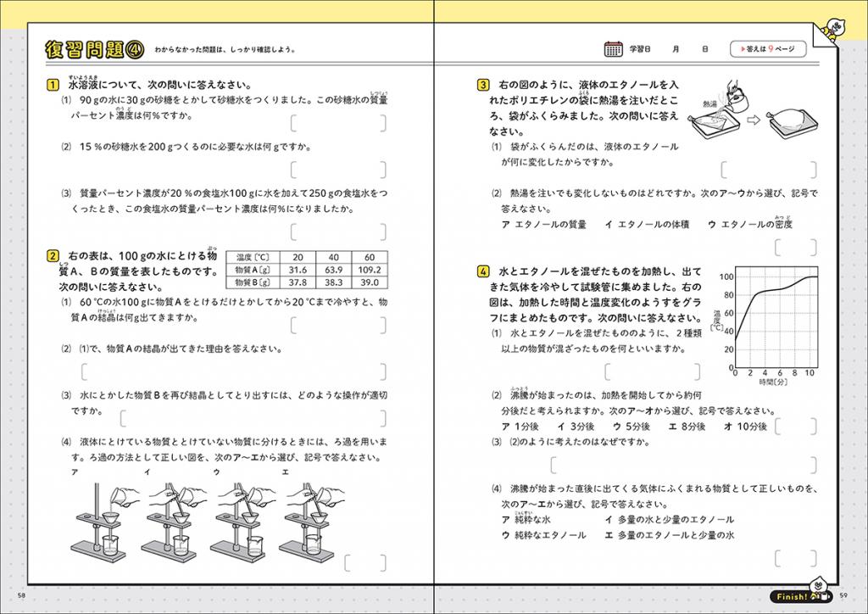The width and height of the screenshot is (868, 614).
Task: Select option オ 10分後
Action: point(746,427)
